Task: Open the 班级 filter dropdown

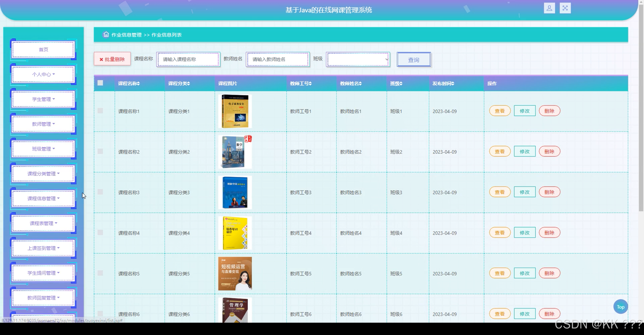Action: [x=358, y=59]
